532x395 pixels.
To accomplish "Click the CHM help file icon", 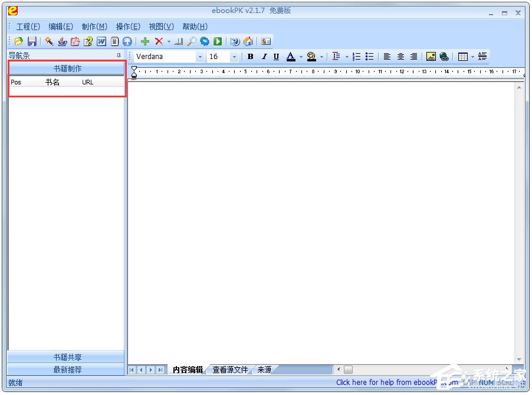I will point(88,41).
